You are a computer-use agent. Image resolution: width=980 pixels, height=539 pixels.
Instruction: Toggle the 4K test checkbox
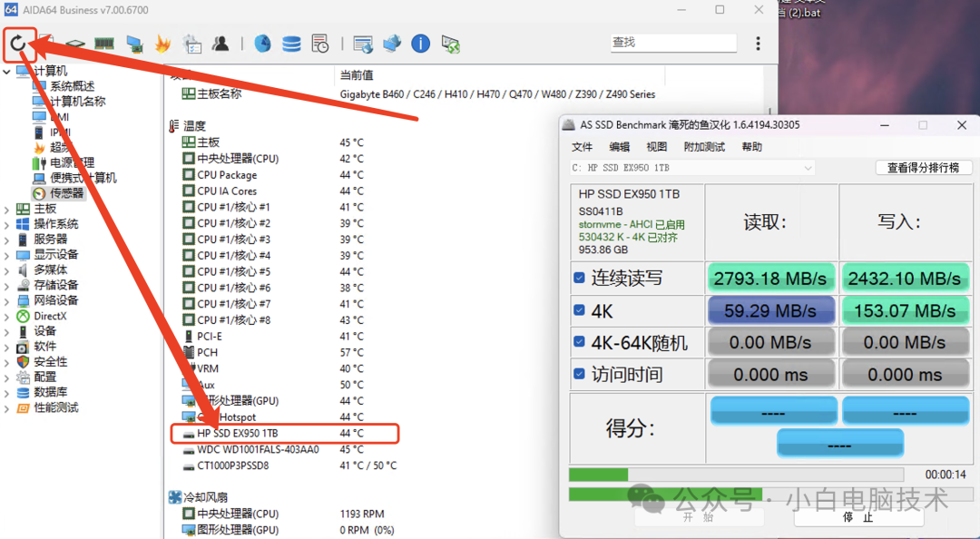[579, 310]
